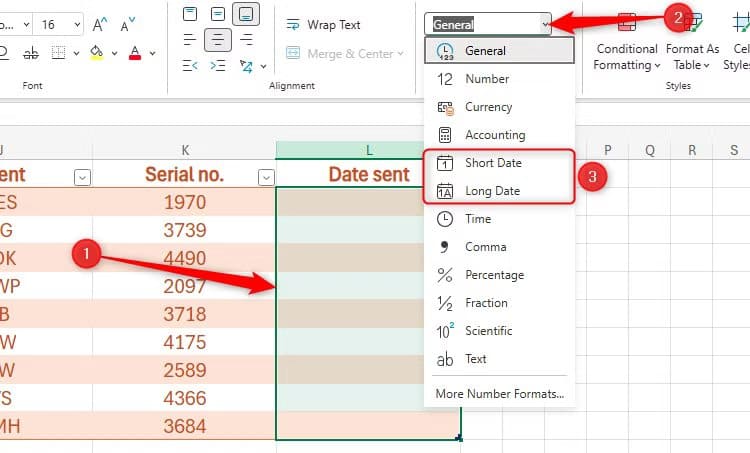Viewport: 750px width, 453px height.
Task: Open the Merge & Center dropdown arrow
Action: 400,54
